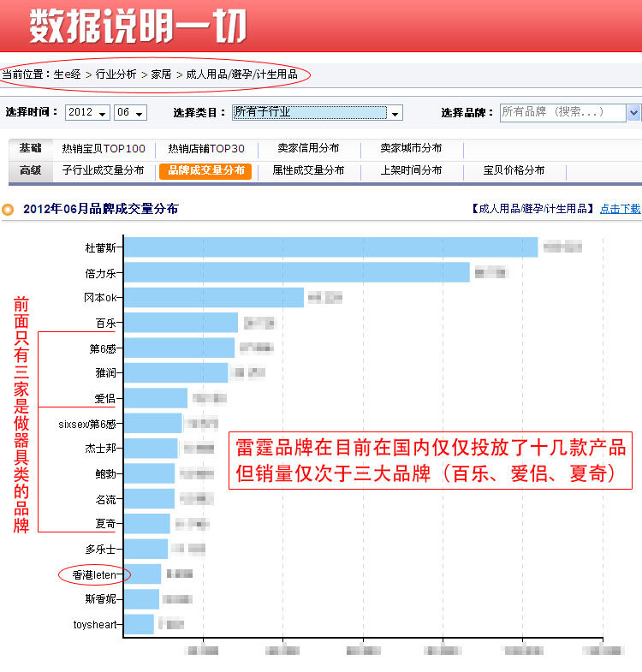The image size is (642, 672).
Task: Select the highlighted 品牌成交量分布 tab
Action: 205,171
